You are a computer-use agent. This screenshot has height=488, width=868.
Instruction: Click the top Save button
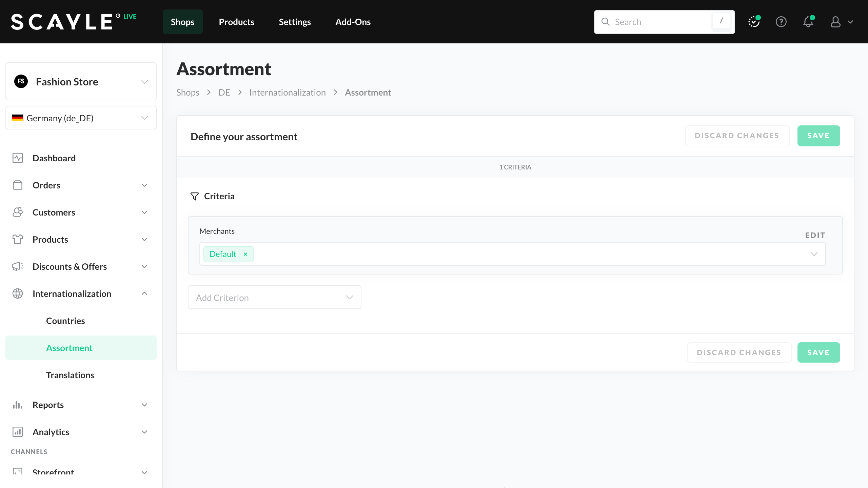818,136
